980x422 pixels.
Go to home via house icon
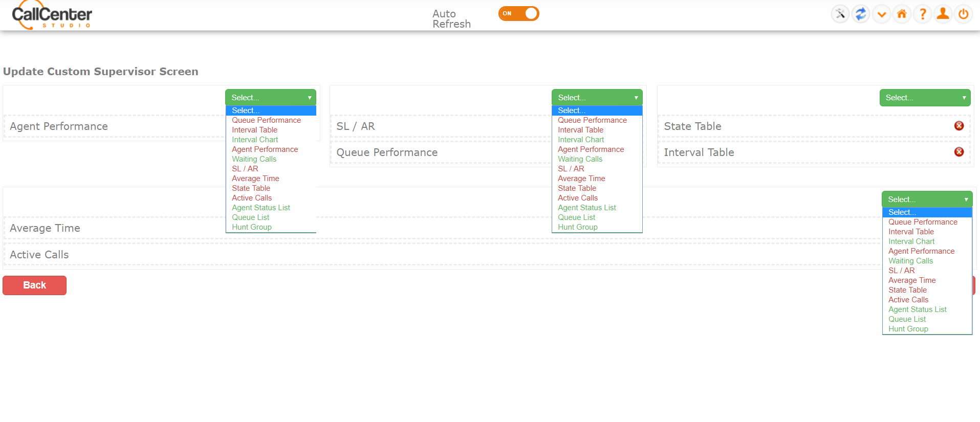[902, 14]
